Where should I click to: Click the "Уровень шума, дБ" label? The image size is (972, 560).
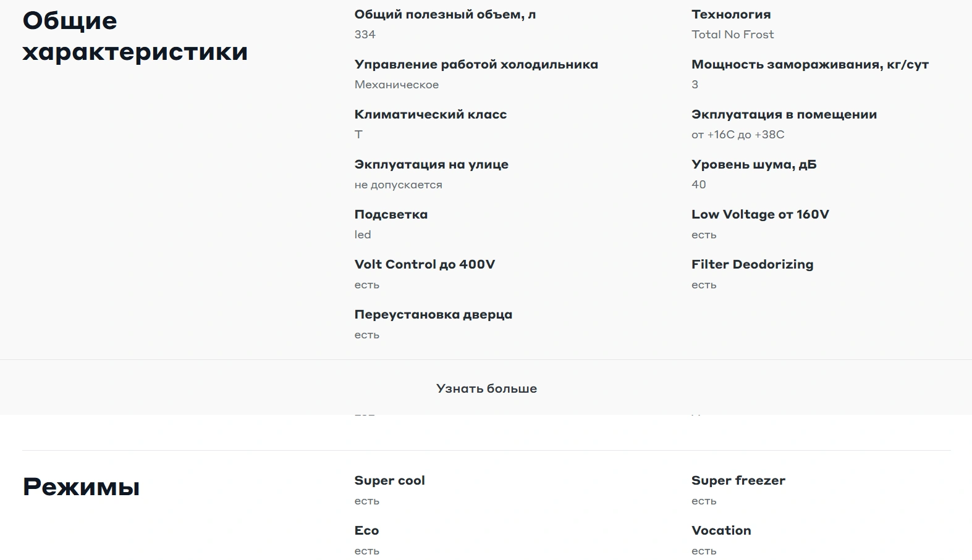(x=754, y=164)
